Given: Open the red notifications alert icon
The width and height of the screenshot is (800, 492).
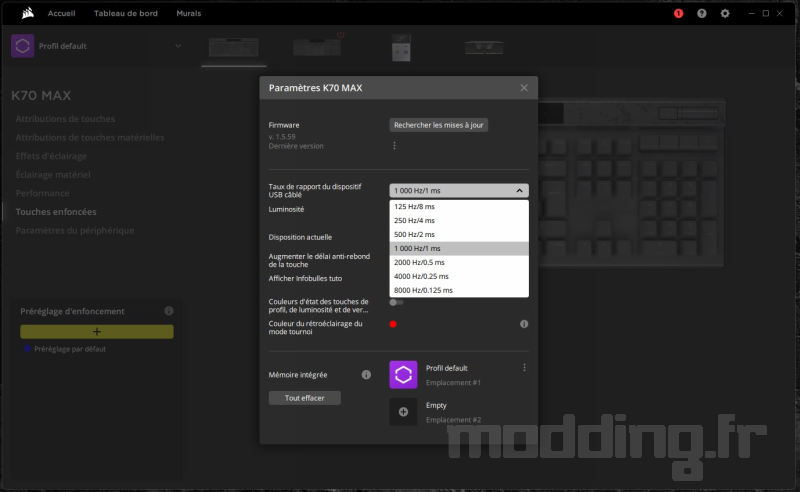Looking at the screenshot, I should click(679, 14).
